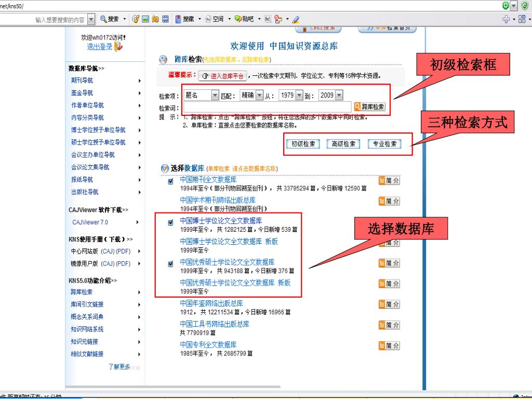Click the rightmost green shield icon
Viewport: 532px width, 399px height.
pos(525,5)
